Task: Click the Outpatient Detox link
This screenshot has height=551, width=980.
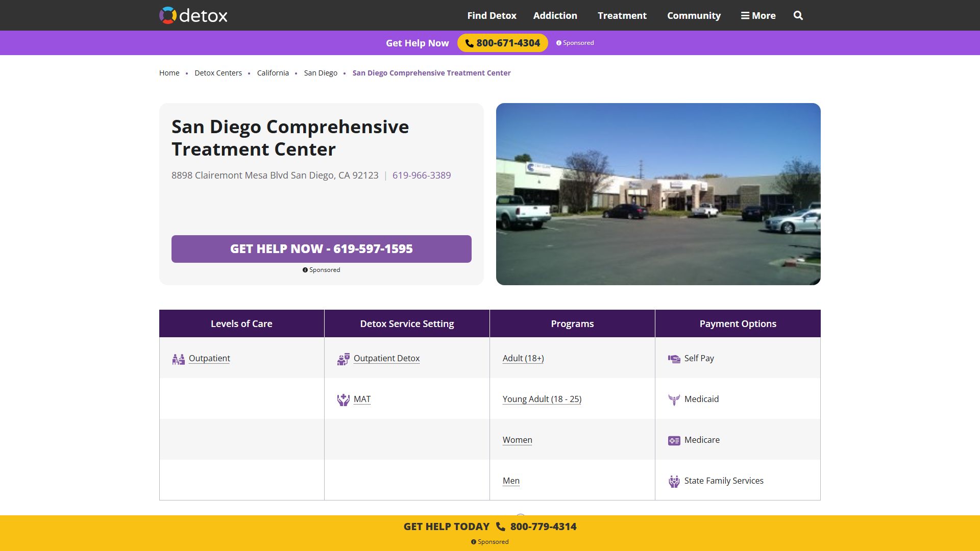Action: 387,358
